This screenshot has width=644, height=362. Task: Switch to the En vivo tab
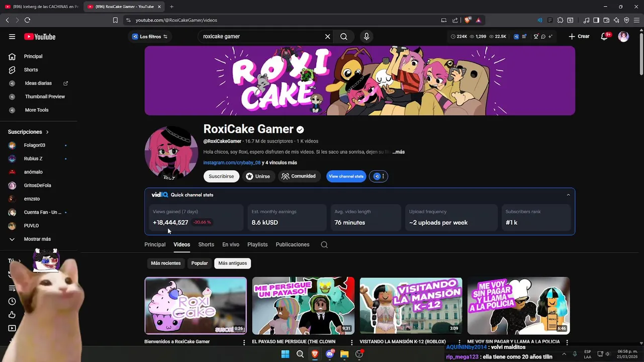pos(231,245)
